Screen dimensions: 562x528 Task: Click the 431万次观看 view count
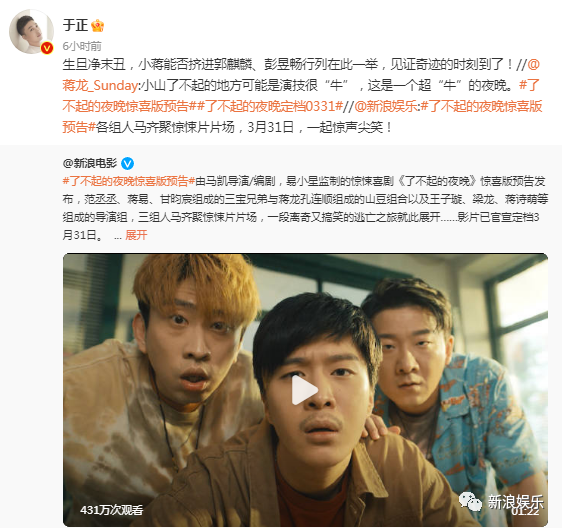point(111,510)
